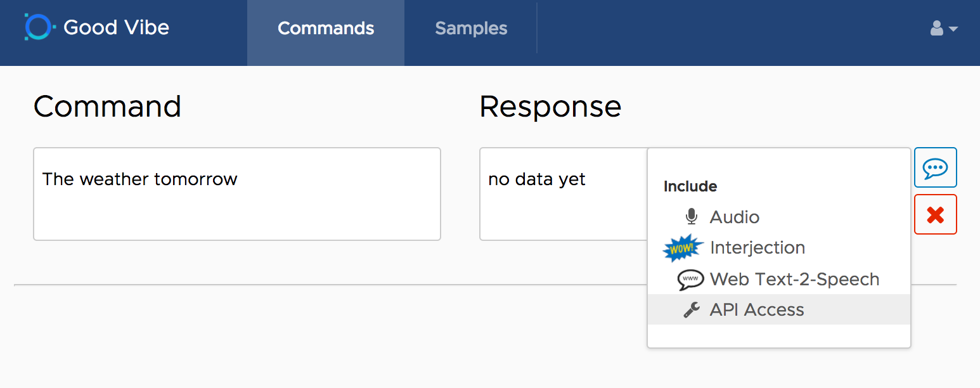
Task: Click the user profile silhouette icon
Action: tap(937, 28)
